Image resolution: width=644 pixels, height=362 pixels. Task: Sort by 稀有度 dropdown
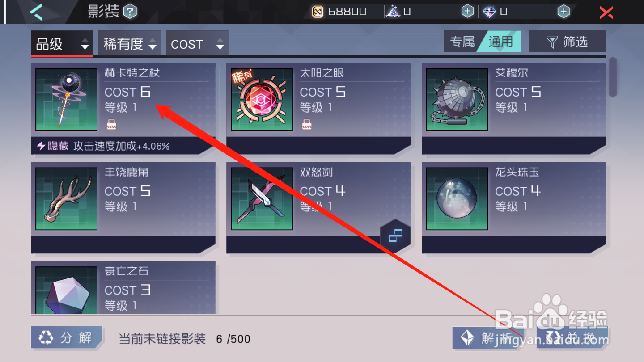point(130,44)
